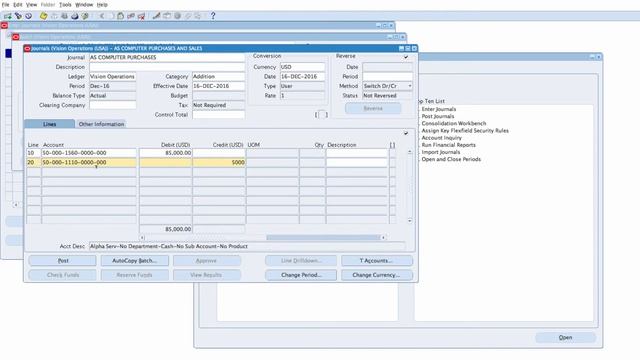Image resolution: width=640 pixels, height=360 pixels.
Task: Click the Edit Field pencil icon
Action: [156, 16]
